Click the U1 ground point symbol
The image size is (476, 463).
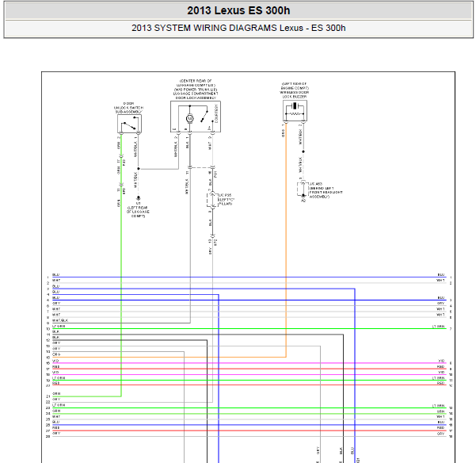(139, 198)
